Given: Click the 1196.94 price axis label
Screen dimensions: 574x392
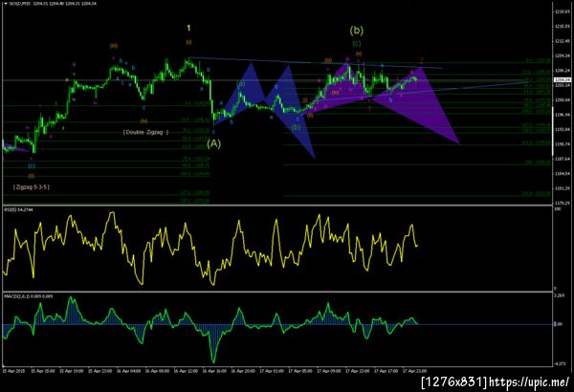Looking at the screenshot, I should (x=562, y=115).
